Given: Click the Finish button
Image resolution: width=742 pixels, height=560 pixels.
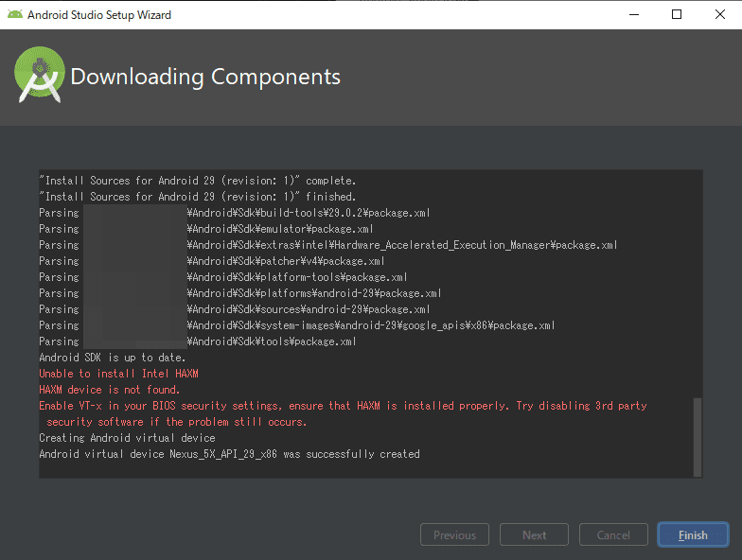Looking at the screenshot, I should point(693,535).
